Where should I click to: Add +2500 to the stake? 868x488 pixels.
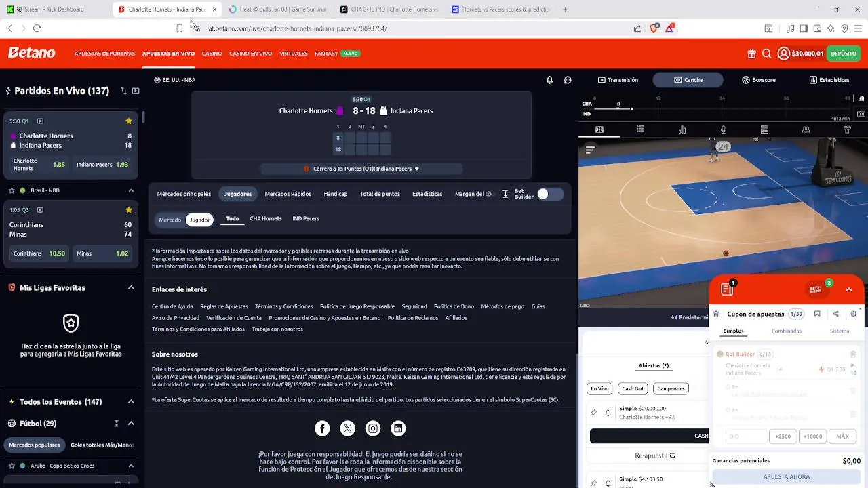(783, 436)
